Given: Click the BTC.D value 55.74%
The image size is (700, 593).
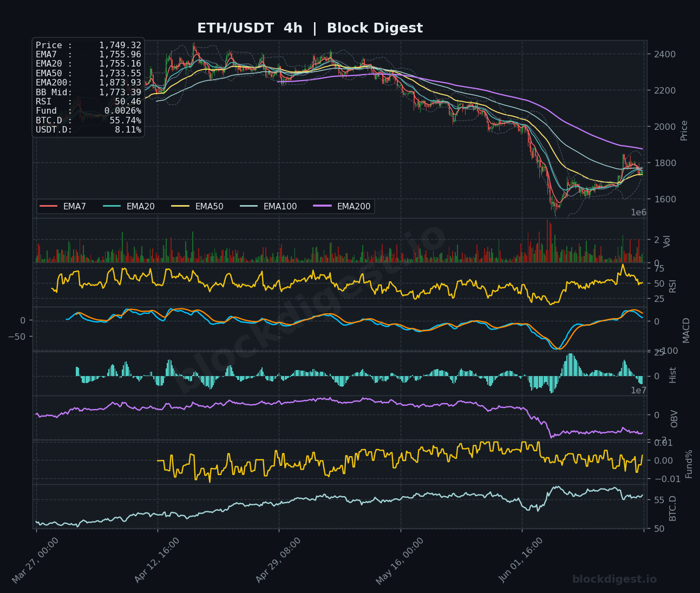Looking at the screenshot, I should (x=126, y=121).
